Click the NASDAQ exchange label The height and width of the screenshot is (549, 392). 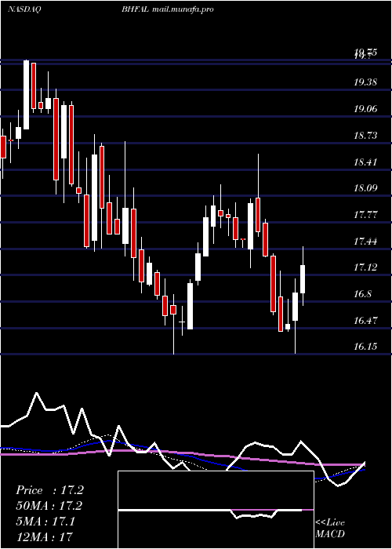pos(24,9)
